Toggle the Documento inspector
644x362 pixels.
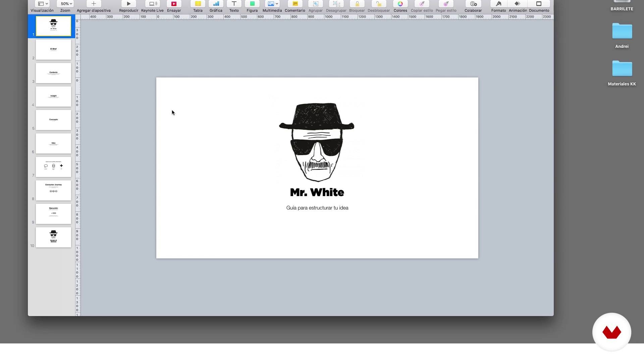coord(539,4)
